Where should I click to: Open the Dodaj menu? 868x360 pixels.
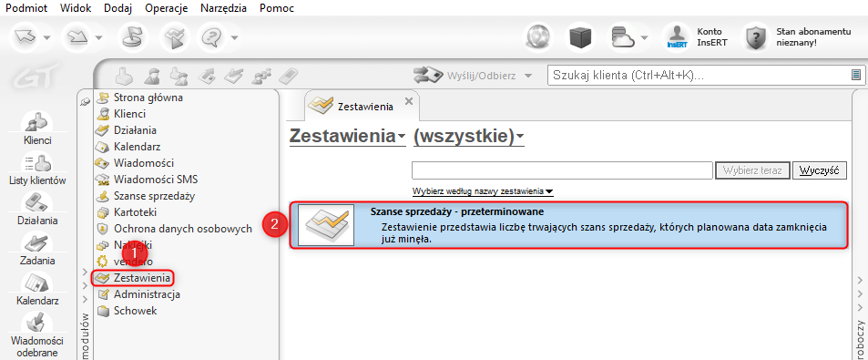tap(117, 8)
